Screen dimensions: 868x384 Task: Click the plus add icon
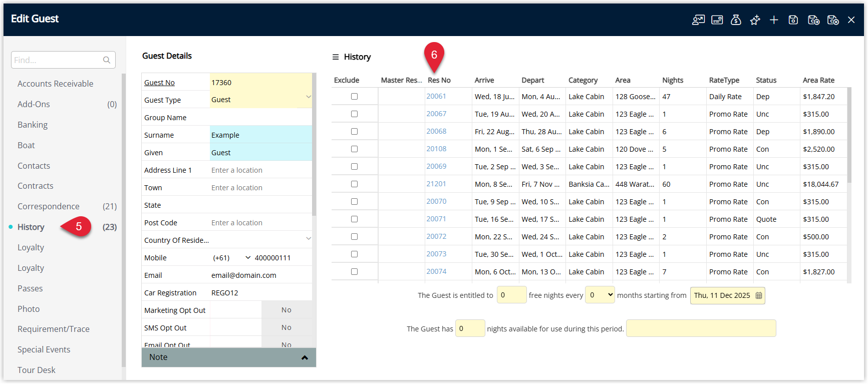click(x=774, y=20)
